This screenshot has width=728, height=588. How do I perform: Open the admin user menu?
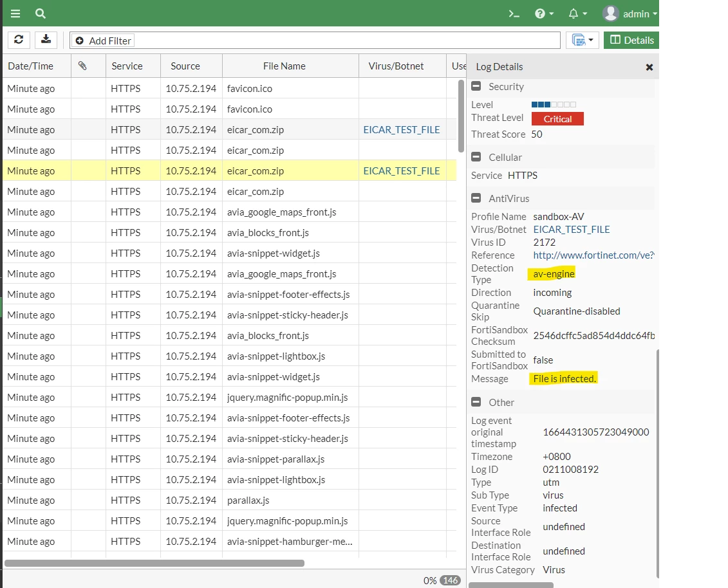pos(630,14)
